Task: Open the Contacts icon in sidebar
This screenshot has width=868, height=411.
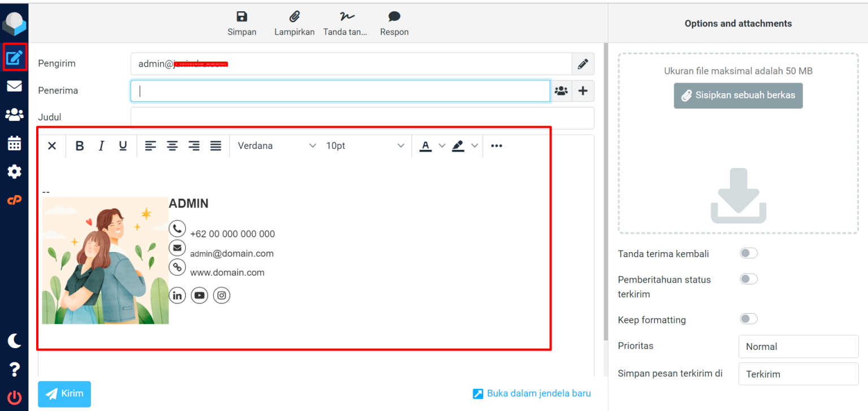Action: [14, 115]
